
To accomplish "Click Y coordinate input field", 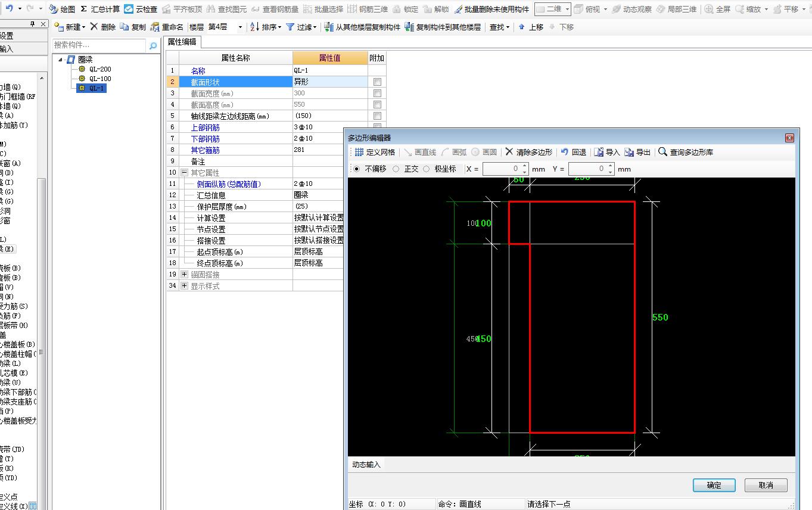I will 587,169.
